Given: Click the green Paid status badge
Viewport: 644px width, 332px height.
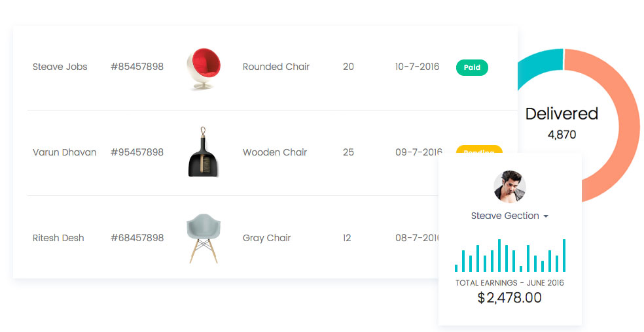Looking at the screenshot, I should 472,67.
